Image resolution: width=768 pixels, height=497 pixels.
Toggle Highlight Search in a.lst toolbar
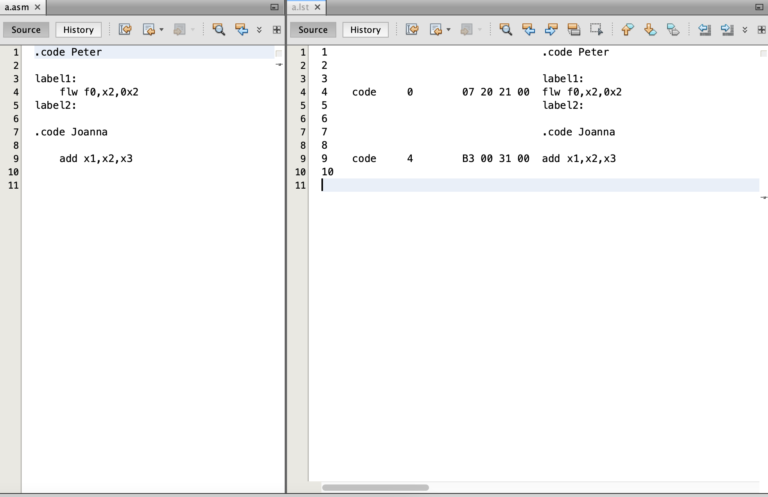click(x=574, y=29)
